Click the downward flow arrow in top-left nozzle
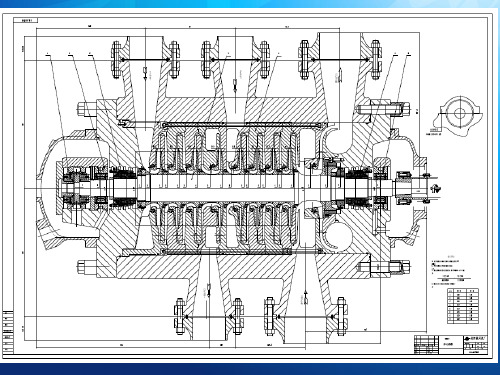The image size is (500, 375). (x=145, y=74)
